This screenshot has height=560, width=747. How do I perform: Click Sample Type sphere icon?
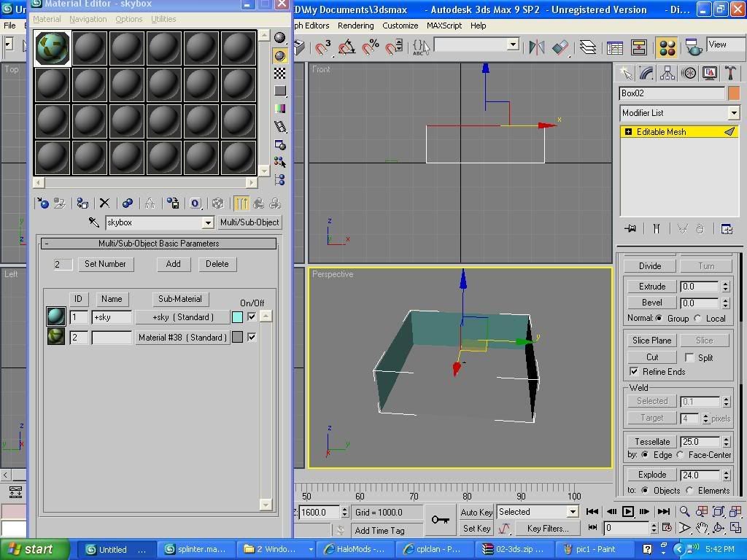pos(279,38)
